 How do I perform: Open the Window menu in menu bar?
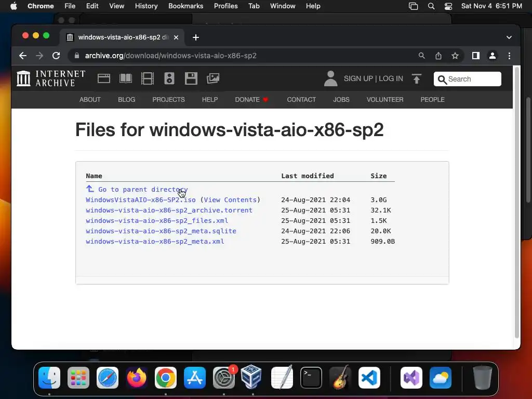pos(283,6)
